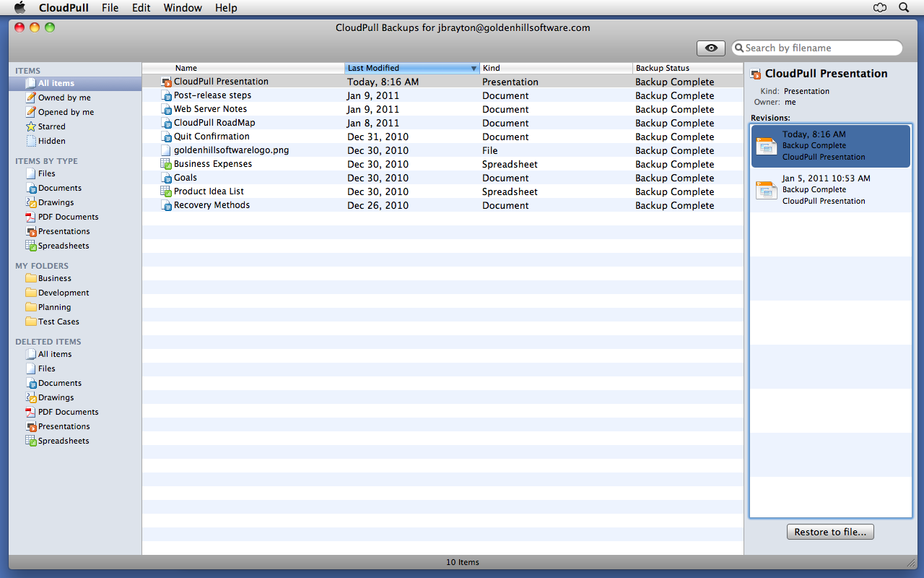Select PDF Documents icon under Items by Type
This screenshot has height=578, width=924.
(31, 217)
